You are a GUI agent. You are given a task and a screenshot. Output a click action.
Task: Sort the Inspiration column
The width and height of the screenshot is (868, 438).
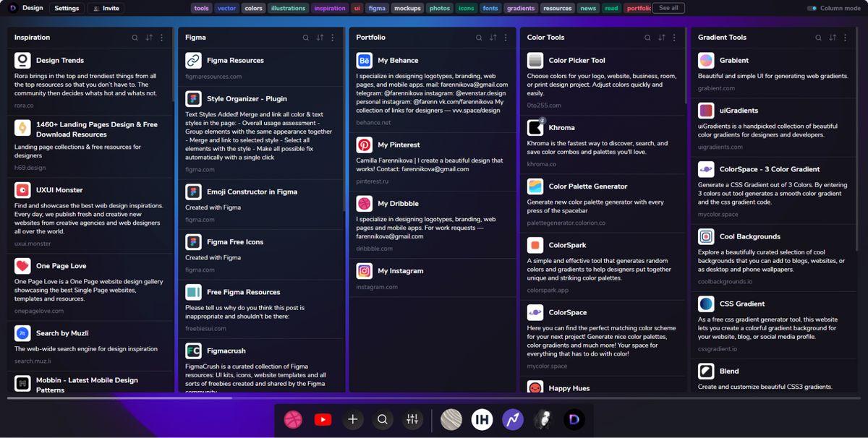149,38
